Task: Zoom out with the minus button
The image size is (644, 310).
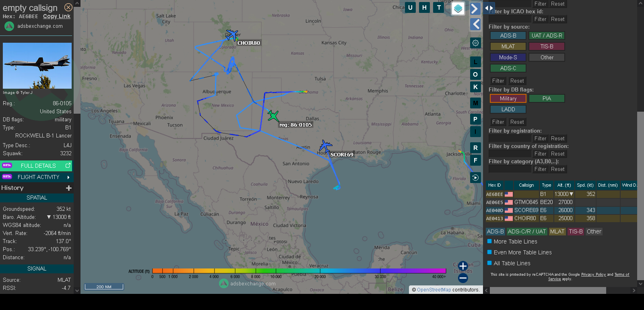Action: (463, 278)
